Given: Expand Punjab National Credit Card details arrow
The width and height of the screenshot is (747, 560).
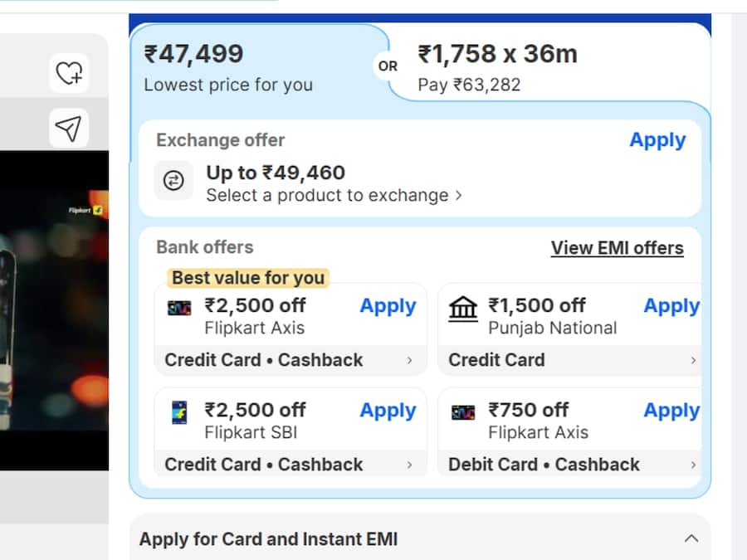Looking at the screenshot, I should pyautogui.click(x=693, y=360).
